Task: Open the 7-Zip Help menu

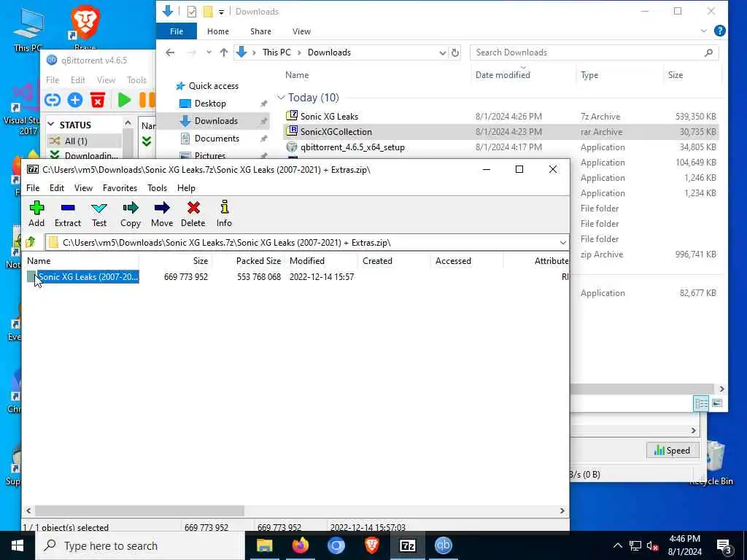Action: click(186, 188)
